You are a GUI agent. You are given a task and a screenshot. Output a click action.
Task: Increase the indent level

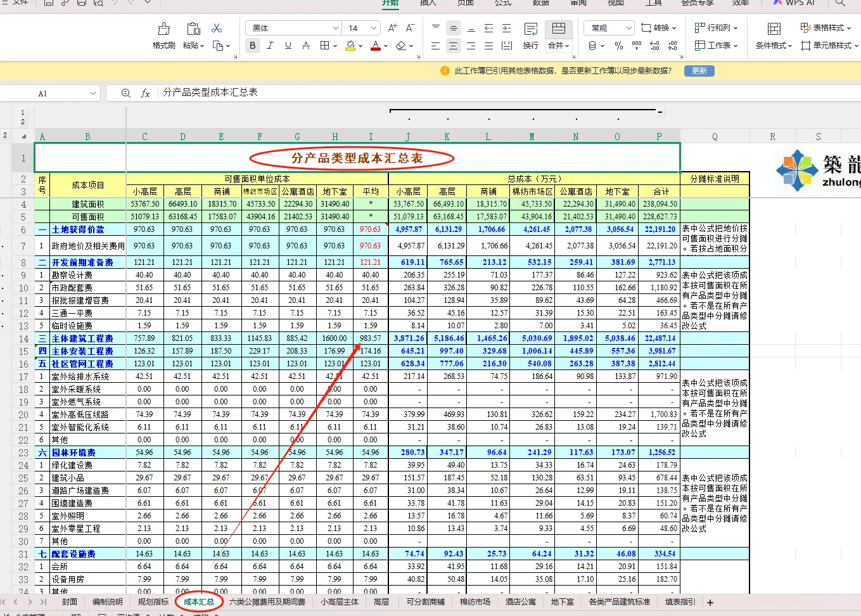[x=507, y=28]
